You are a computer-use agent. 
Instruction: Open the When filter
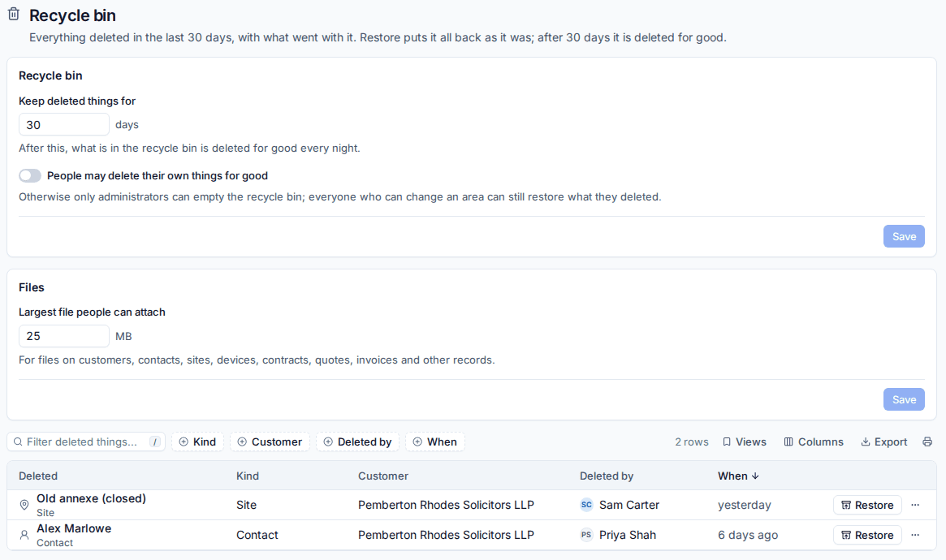pos(435,442)
